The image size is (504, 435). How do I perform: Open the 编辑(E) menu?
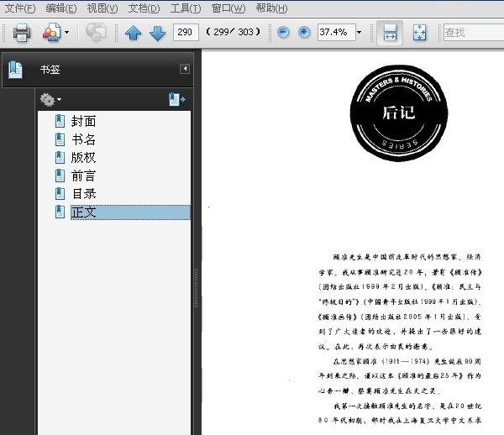click(x=61, y=8)
